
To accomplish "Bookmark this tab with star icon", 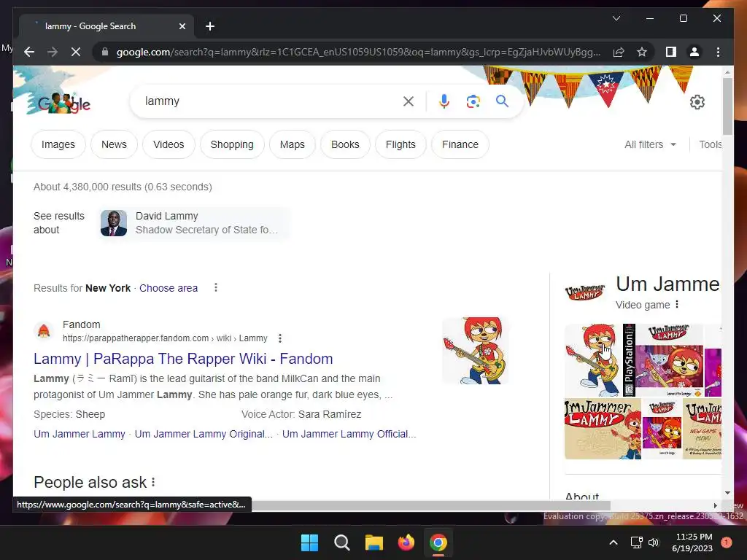I will [642, 52].
